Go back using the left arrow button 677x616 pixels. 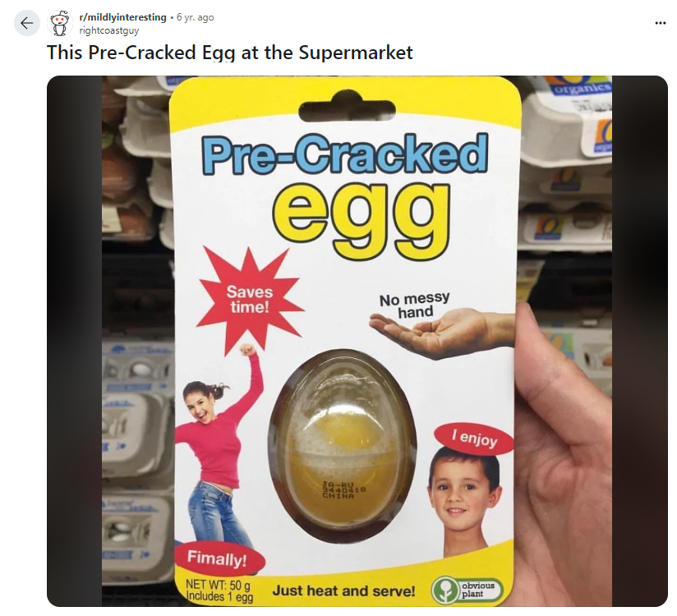point(27,23)
